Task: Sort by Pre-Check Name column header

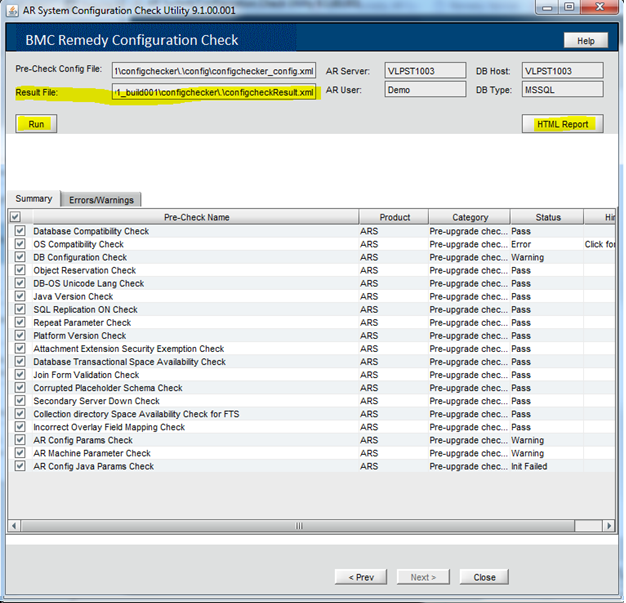Action: 196,217
